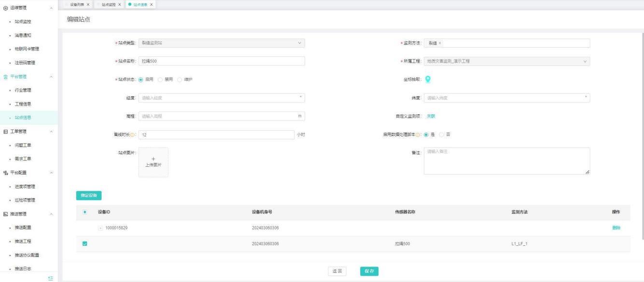
Task: Click the plus icon to upload 站点图片
Action: (x=154, y=159)
